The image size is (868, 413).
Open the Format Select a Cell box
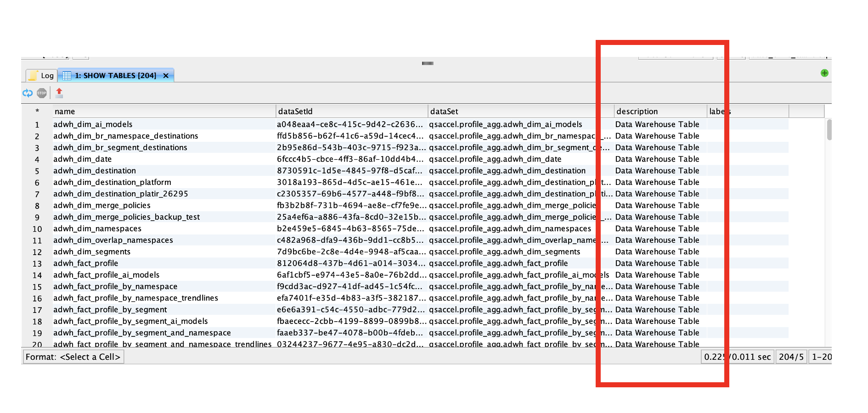click(x=73, y=357)
